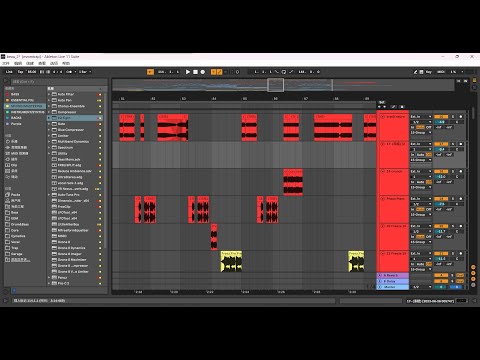Click the Punch-In switch icon

[x=277, y=72]
